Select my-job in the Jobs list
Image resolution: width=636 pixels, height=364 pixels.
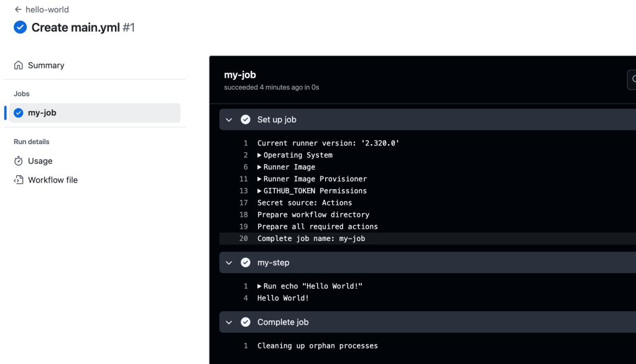[42, 113]
